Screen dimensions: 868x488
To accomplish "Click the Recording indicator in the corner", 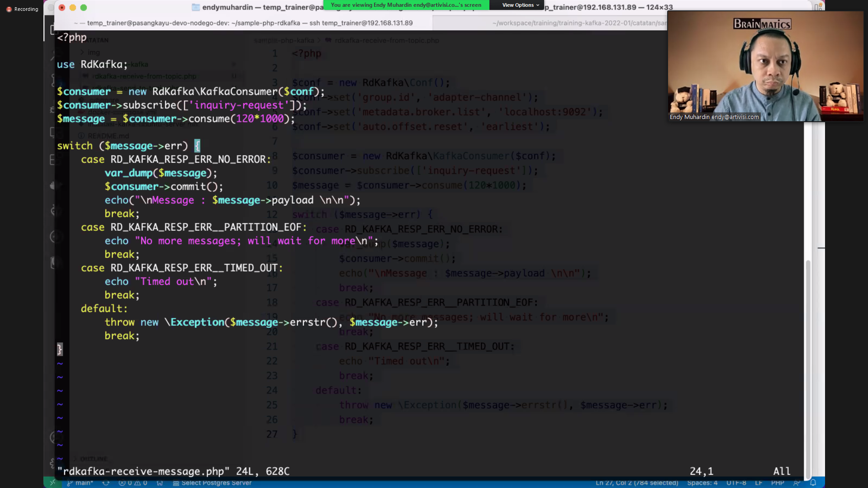I will point(22,9).
